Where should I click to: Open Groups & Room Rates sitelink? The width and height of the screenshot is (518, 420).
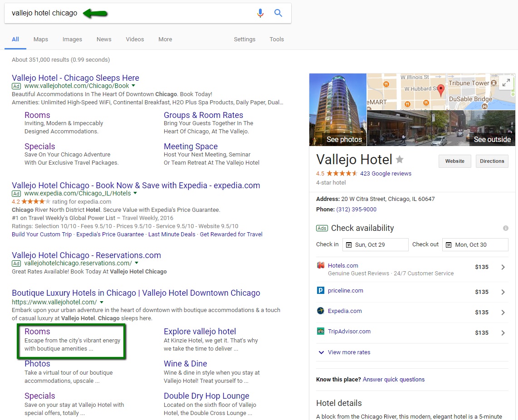click(203, 115)
